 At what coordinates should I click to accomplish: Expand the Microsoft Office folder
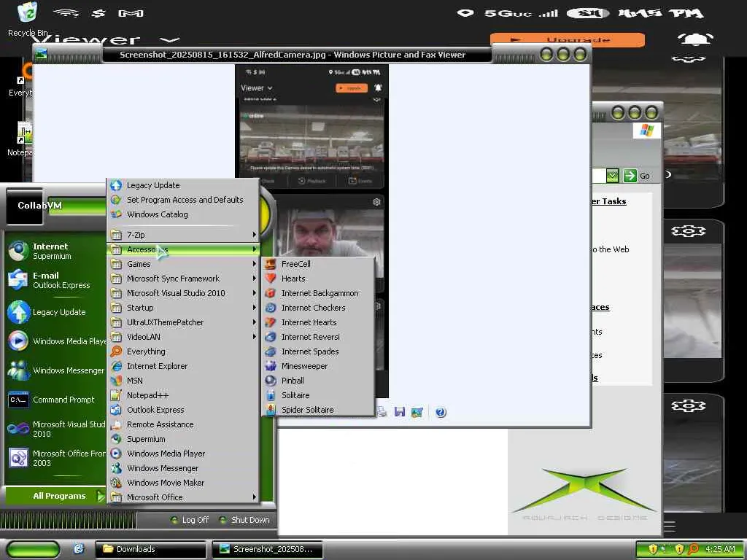[184, 497]
